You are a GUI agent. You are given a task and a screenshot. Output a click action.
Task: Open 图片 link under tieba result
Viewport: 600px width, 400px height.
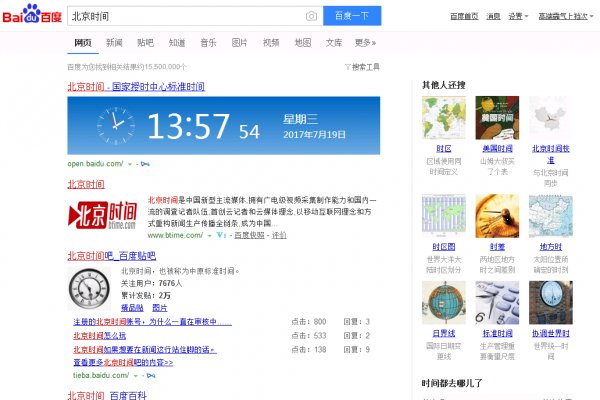(160, 308)
